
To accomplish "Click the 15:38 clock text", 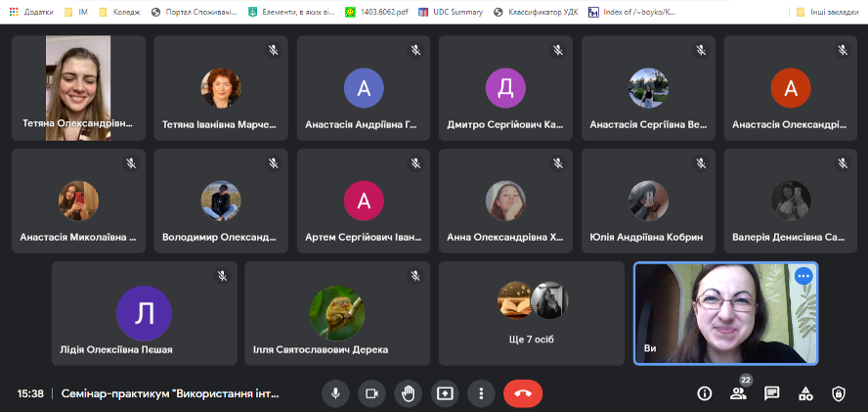I will 30,394.
